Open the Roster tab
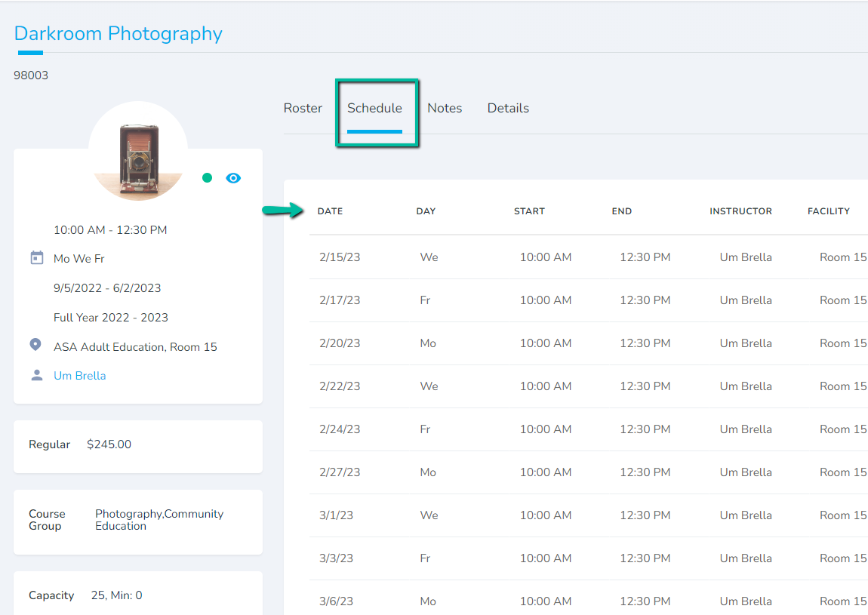This screenshot has height=615, width=868. (302, 108)
